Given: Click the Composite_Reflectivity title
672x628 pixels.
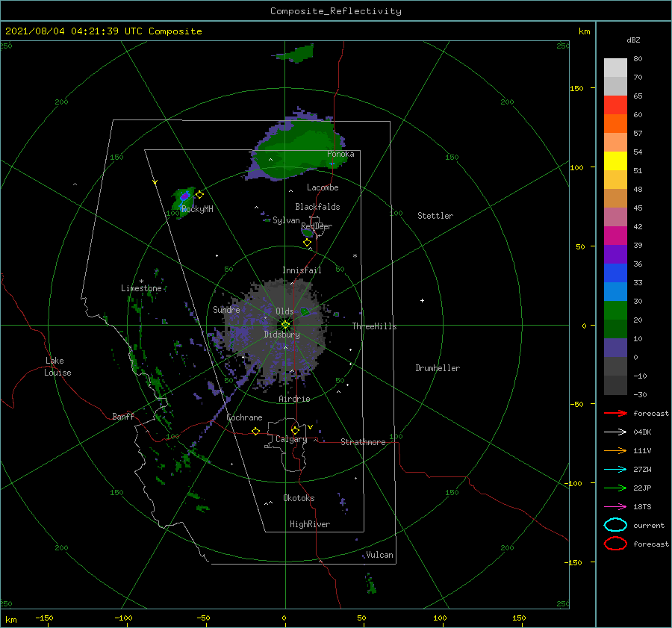Looking at the screenshot, I should [x=335, y=11].
